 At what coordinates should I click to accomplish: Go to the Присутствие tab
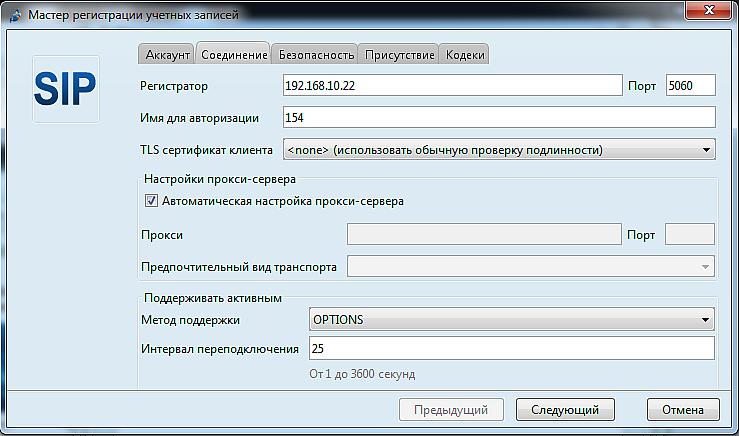[x=399, y=54]
